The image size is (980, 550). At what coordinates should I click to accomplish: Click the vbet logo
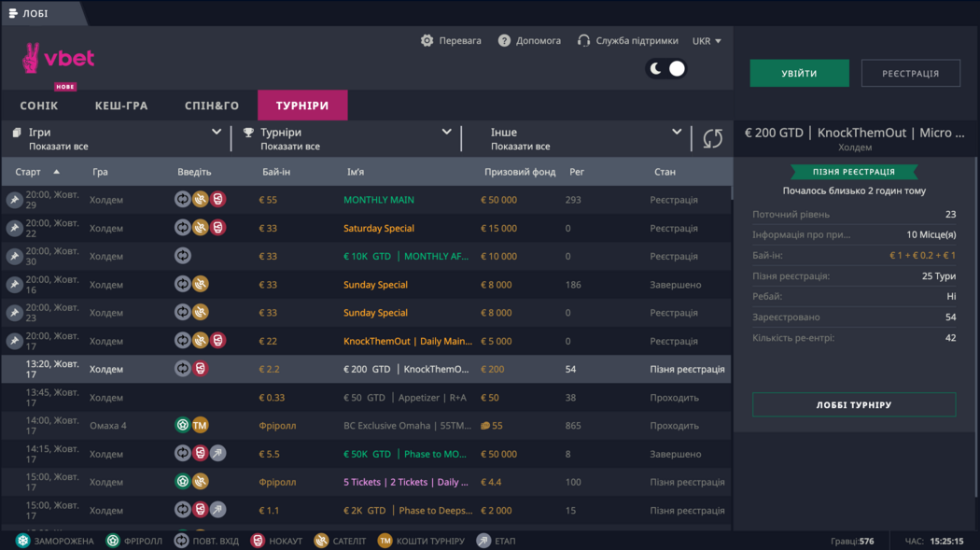[x=58, y=60]
